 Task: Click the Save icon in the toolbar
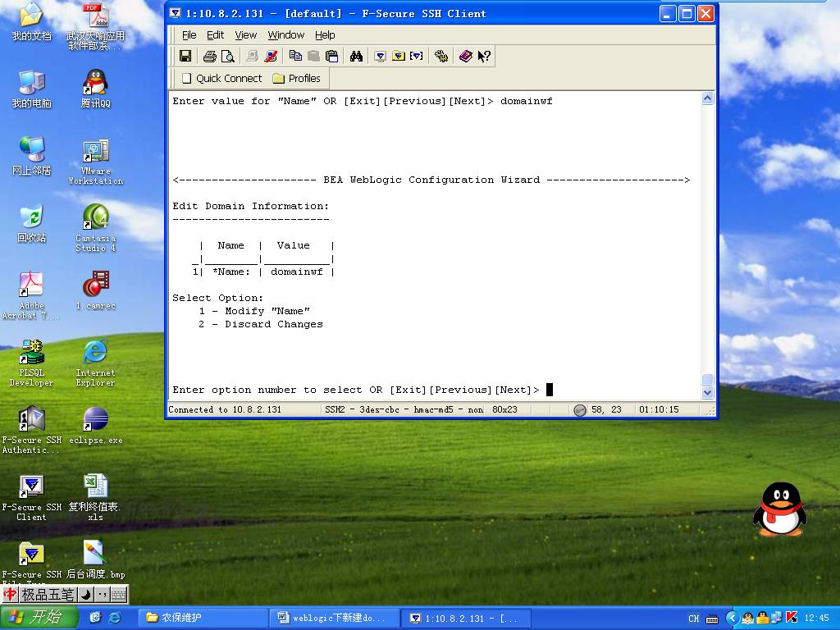click(185, 57)
